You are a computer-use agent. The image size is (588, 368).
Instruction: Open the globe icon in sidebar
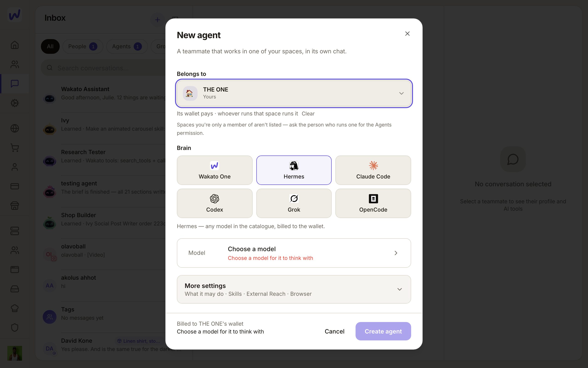[14, 128]
